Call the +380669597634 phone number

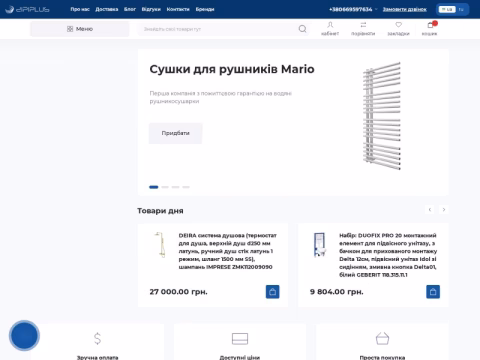click(350, 9)
